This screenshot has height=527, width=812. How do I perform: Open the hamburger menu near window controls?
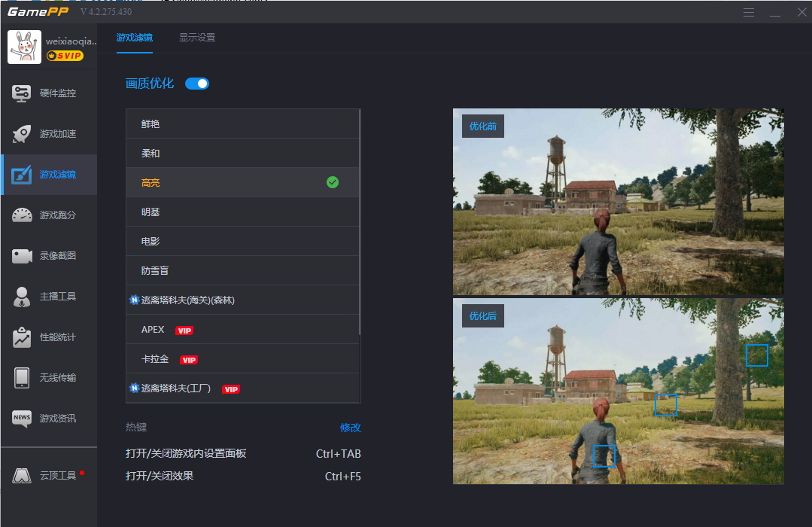click(x=750, y=12)
